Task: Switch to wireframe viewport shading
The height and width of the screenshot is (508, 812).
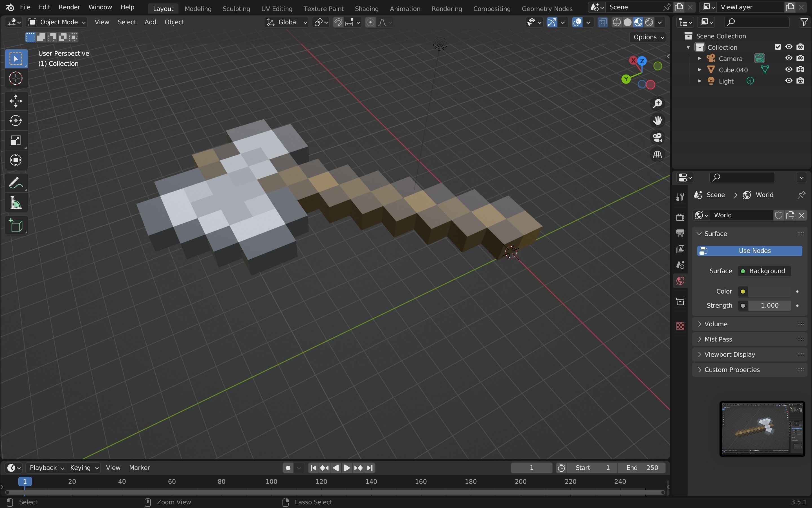Action: pyautogui.click(x=617, y=22)
